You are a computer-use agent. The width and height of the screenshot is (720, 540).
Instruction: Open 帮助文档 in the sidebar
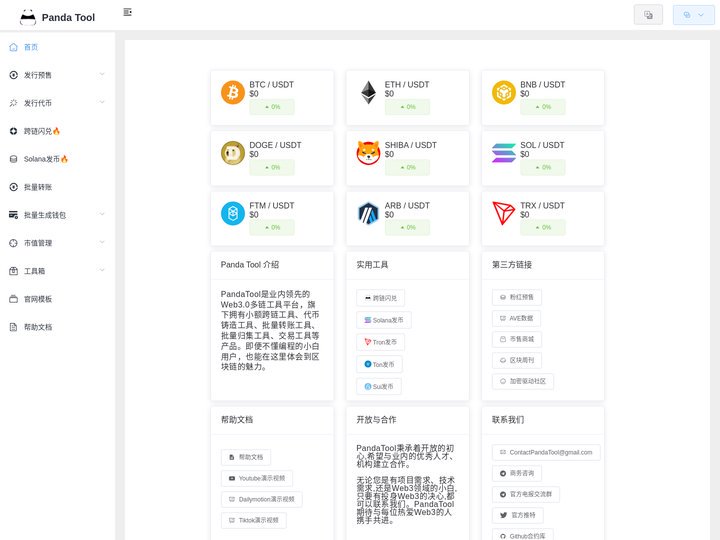point(57,327)
